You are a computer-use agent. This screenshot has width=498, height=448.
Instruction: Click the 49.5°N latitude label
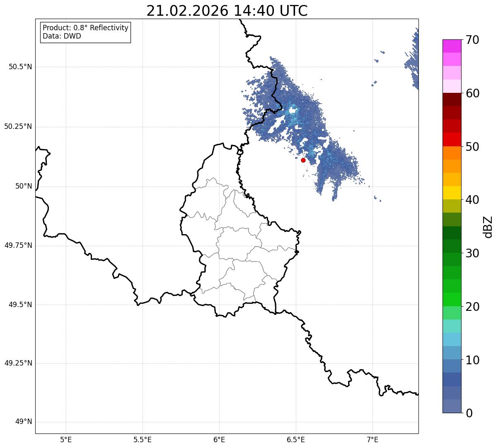[20, 305]
